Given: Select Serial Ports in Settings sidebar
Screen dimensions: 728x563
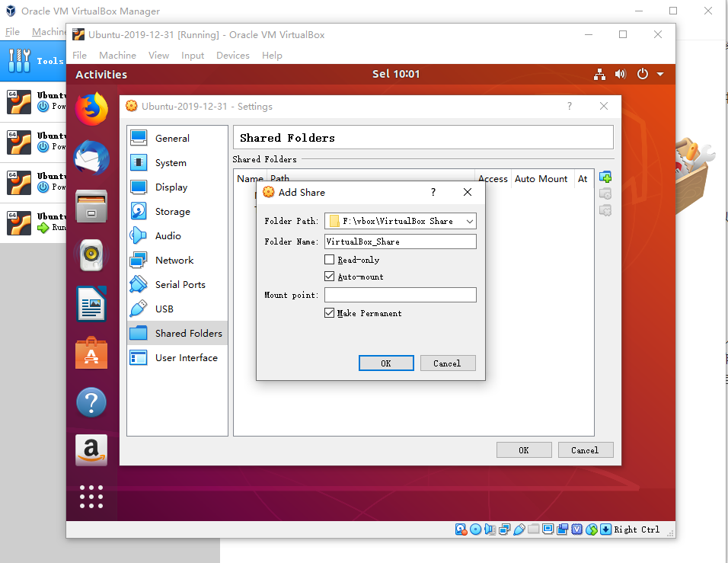Looking at the screenshot, I should pyautogui.click(x=177, y=284).
